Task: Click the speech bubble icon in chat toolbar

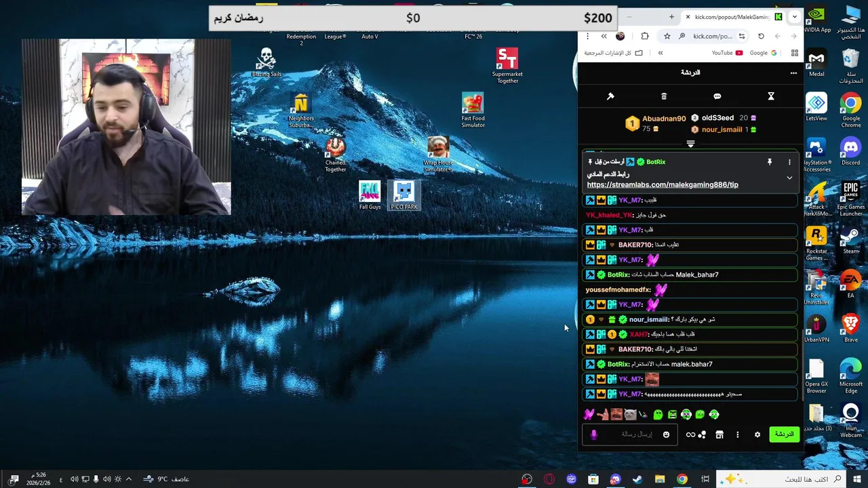Action: point(717,96)
